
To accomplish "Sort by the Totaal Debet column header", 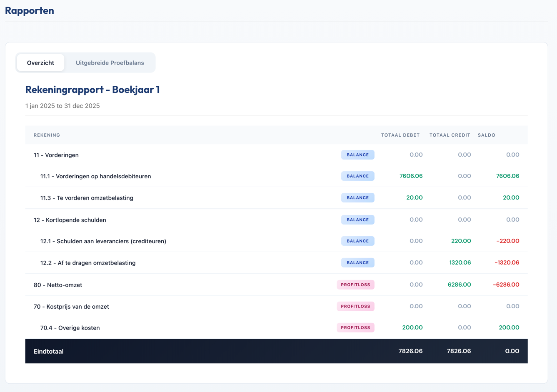I will [400, 135].
